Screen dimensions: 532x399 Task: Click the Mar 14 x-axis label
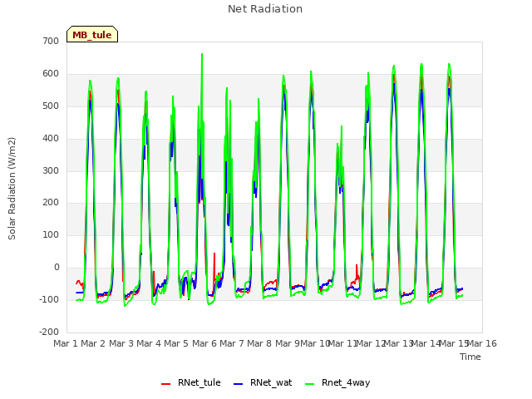426,343
